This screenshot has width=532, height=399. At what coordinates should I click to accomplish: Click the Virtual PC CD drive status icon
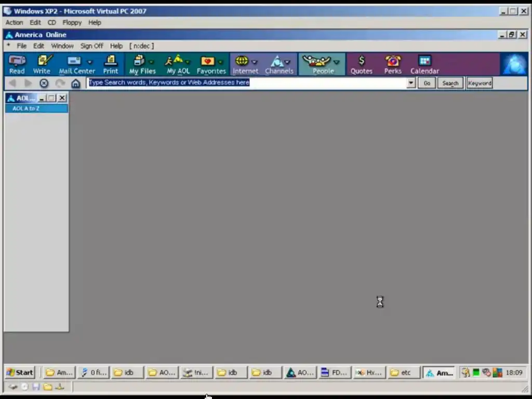(24, 387)
